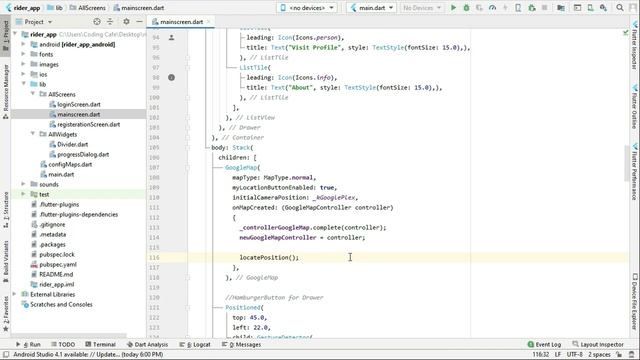Click the person gutter icon on line 94
This screenshot has height=360, width=640.
pyautogui.click(x=171, y=38)
